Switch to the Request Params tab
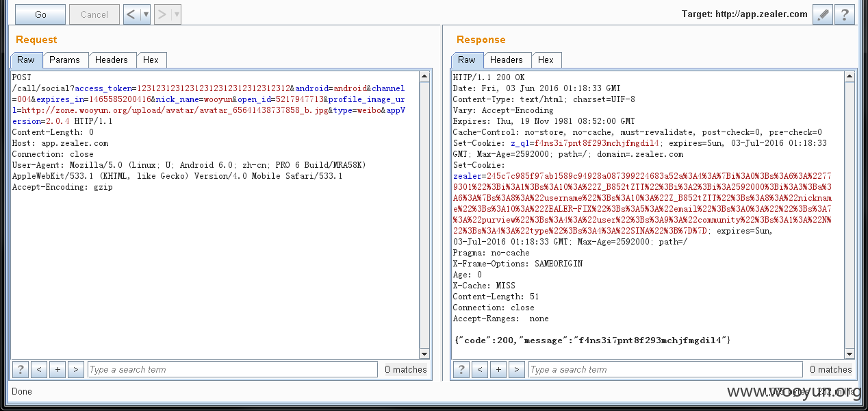The width and height of the screenshot is (868, 411). 65,60
